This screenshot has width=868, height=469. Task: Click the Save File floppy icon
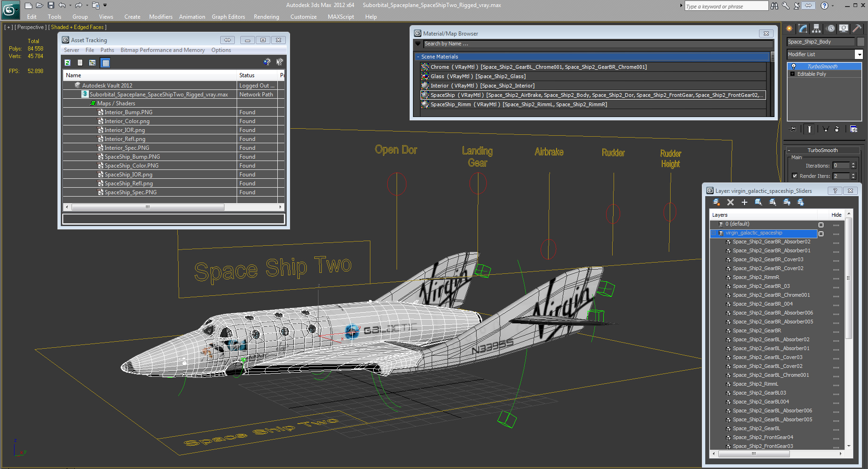[x=51, y=6]
